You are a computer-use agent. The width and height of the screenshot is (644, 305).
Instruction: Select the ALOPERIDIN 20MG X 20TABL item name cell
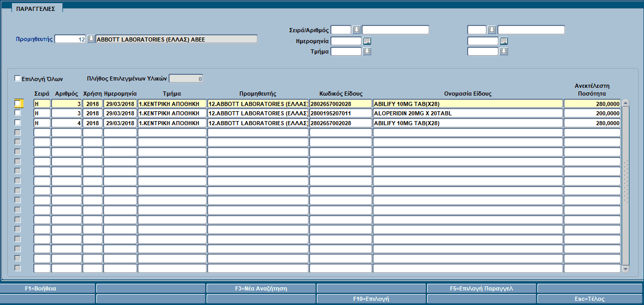pos(468,113)
